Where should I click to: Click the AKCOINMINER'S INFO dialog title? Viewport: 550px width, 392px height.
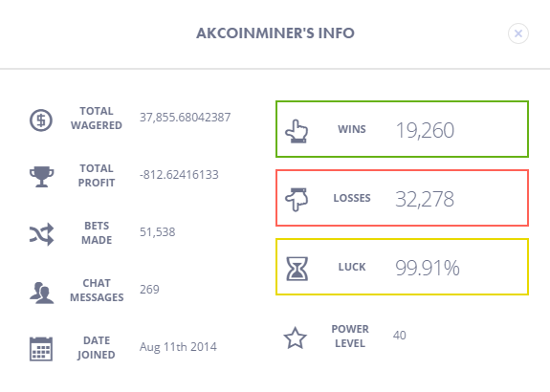(x=275, y=33)
